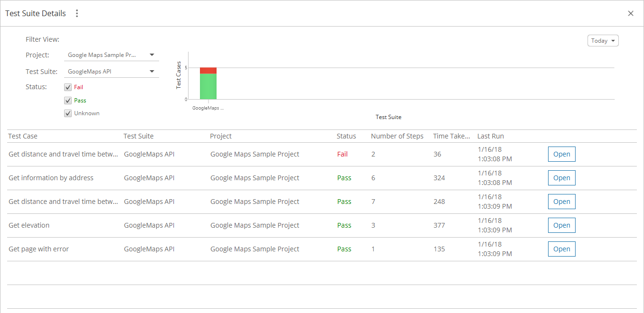Open the Get information by address test case
Viewport: 644px width, 313px height.
(x=561, y=177)
